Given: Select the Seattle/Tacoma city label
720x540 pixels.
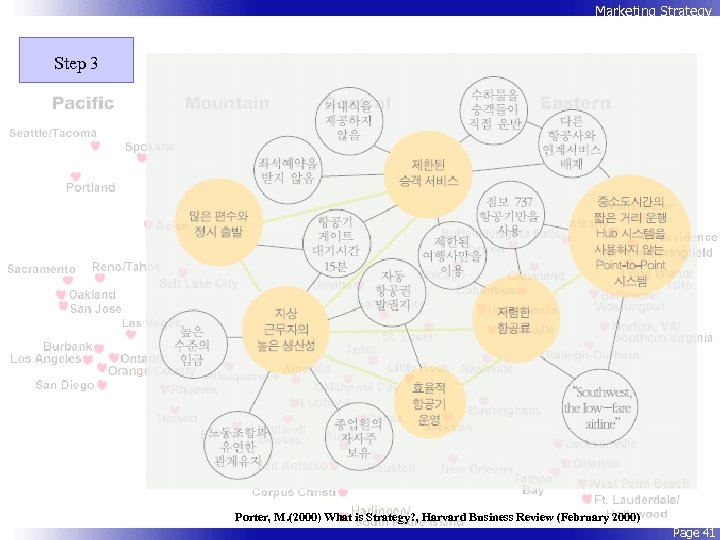Looking at the screenshot, I should [53, 133].
